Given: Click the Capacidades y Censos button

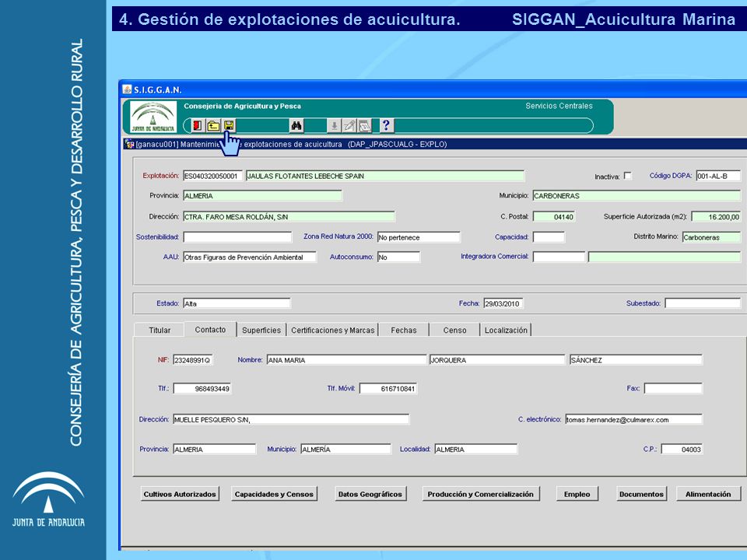Looking at the screenshot, I should click(274, 495).
